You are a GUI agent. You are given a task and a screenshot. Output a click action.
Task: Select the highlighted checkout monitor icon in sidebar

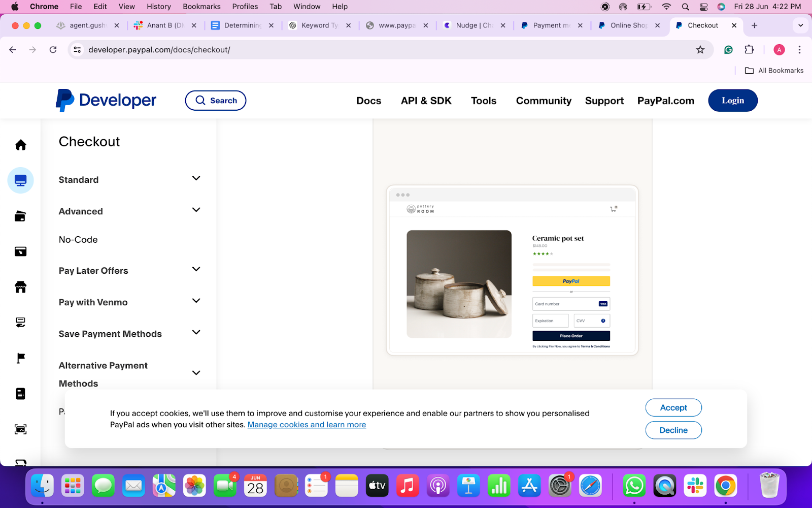21,180
